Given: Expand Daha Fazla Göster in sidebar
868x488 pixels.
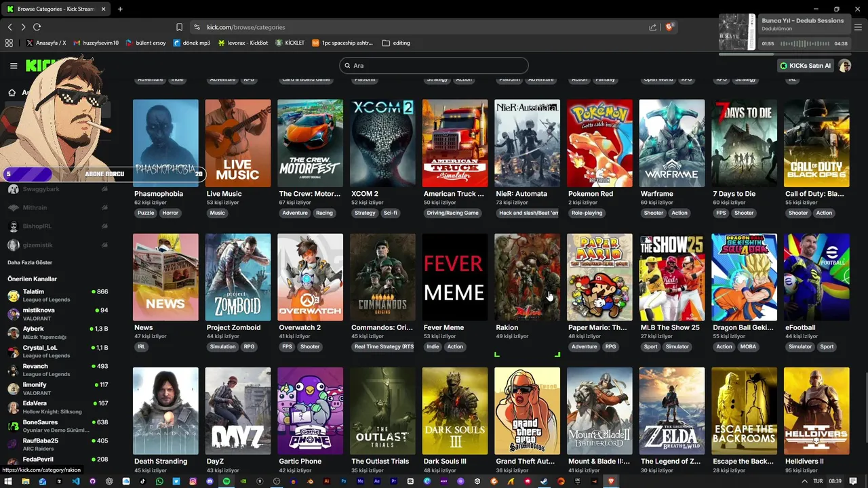Looking at the screenshot, I should 30,262.
